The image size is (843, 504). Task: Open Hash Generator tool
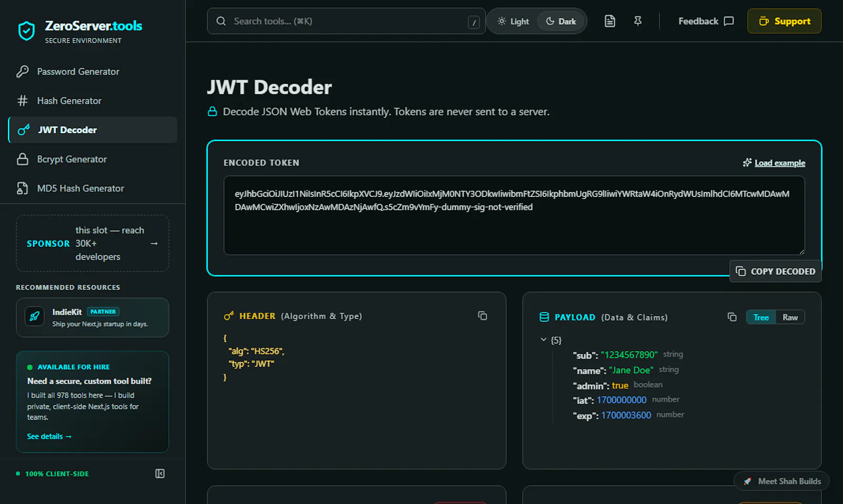93,101
